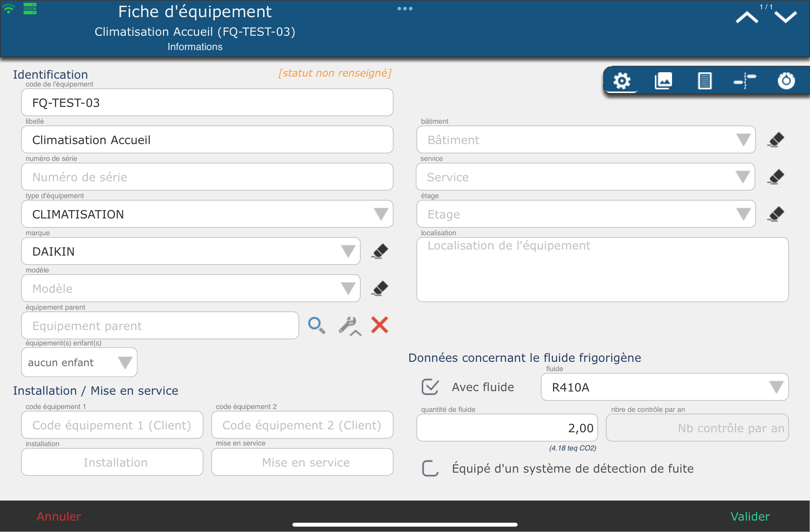Viewport: 810px width, 532px height.
Task: Clear the bâtiment field with its eraser
Action: [776, 140]
